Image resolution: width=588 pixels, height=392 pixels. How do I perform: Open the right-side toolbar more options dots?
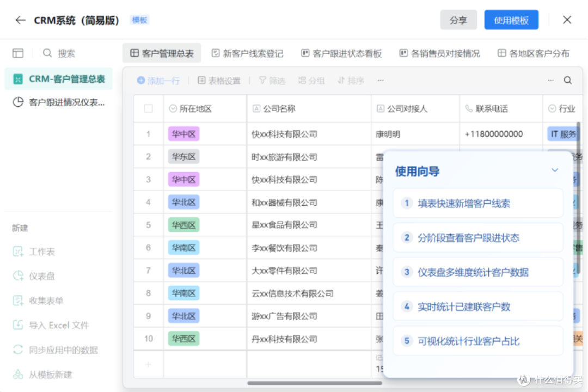pos(550,80)
